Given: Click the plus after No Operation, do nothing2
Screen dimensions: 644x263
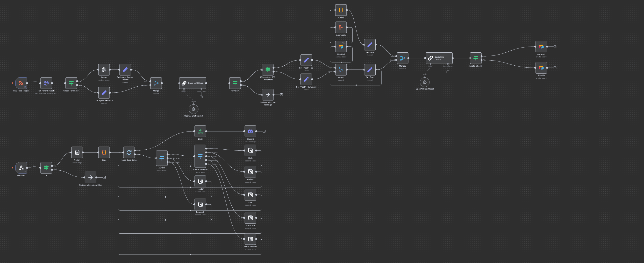Looking at the screenshot, I should click(x=281, y=95).
